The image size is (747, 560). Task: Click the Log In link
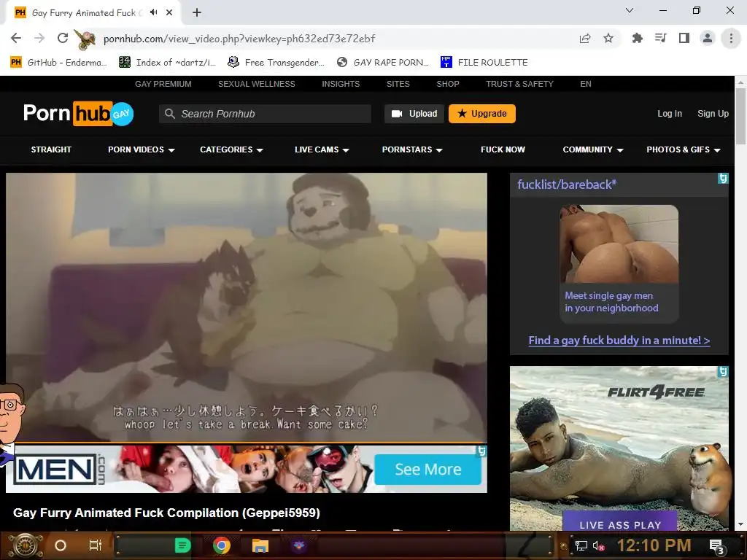tap(670, 113)
